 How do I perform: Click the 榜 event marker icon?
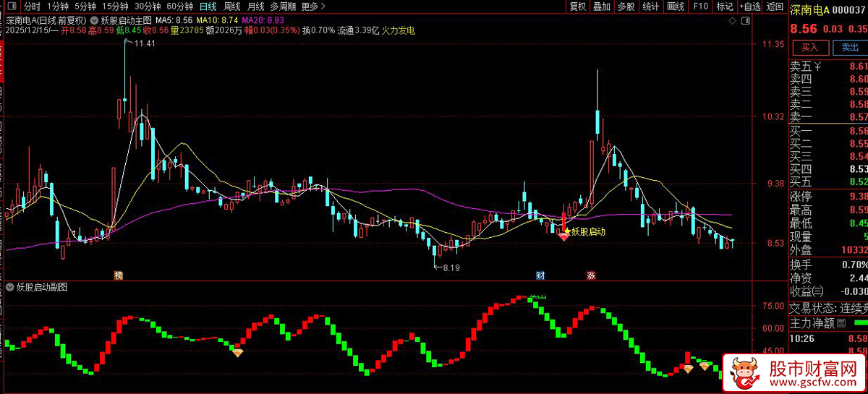[x=119, y=275]
